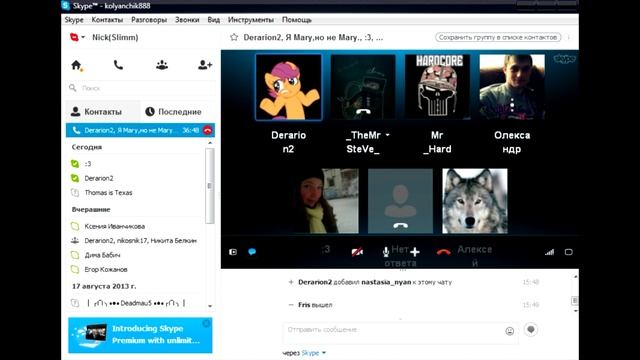The width and height of the screenshot is (640, 360).
Task: Open the Skype home icon
Action: (76, 65)
